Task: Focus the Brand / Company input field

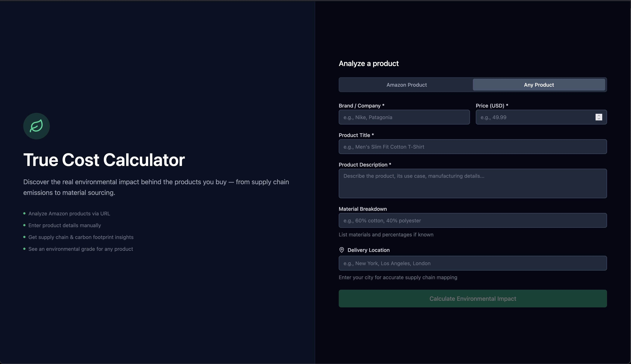Action: (x=404, y=117)
